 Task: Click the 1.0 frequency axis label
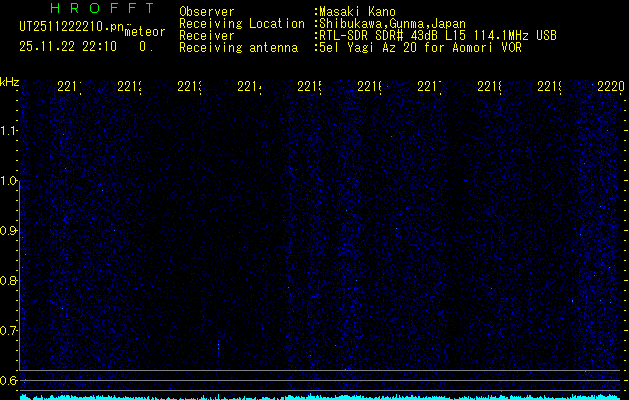[x=8, y=181]
